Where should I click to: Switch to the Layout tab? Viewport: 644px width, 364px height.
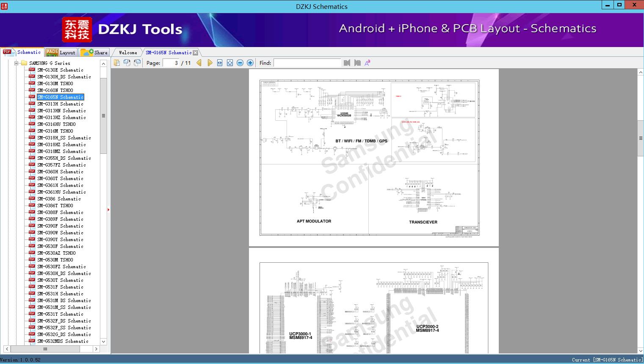point(61,53)
